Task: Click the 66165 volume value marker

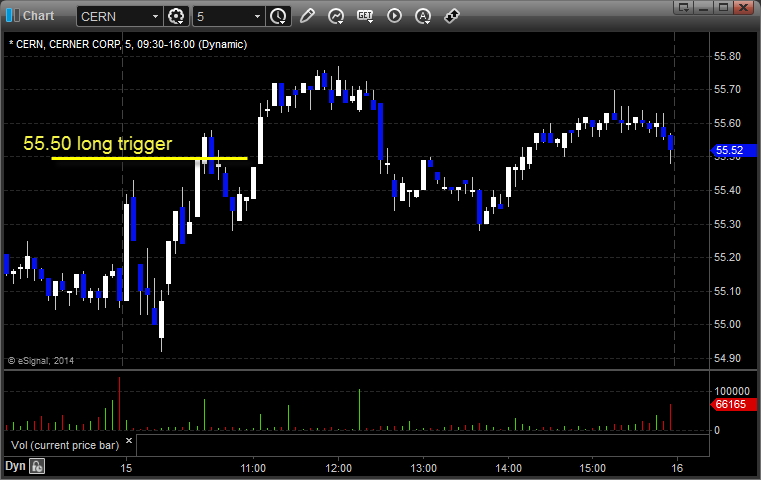Action: pyautogui.click(x=733, y=404)
